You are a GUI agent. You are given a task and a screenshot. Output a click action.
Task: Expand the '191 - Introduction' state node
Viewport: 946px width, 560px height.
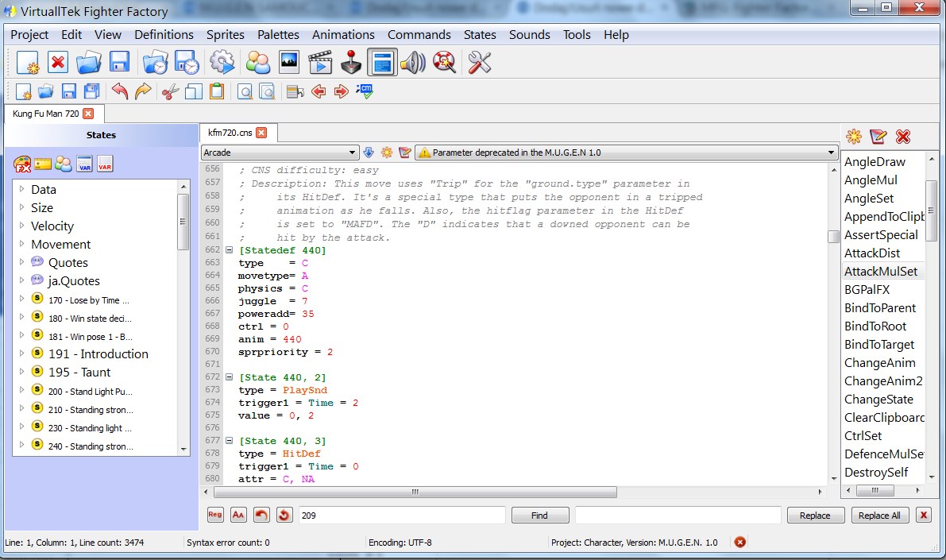tap(21, 353)
